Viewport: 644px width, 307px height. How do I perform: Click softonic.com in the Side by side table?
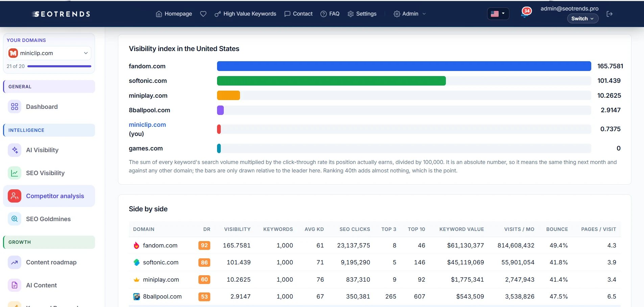(161, 262)
